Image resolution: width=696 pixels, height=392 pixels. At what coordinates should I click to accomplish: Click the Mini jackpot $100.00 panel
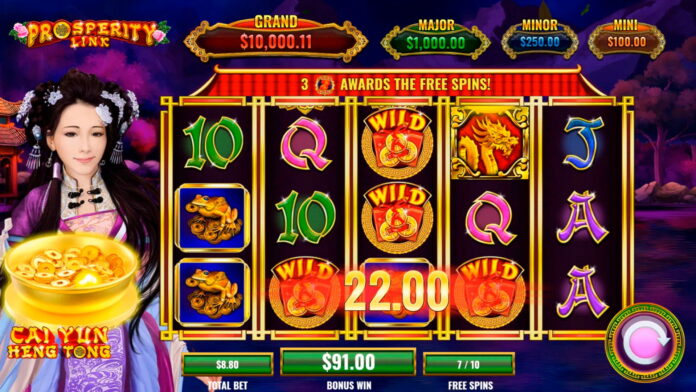click(626, 41)
